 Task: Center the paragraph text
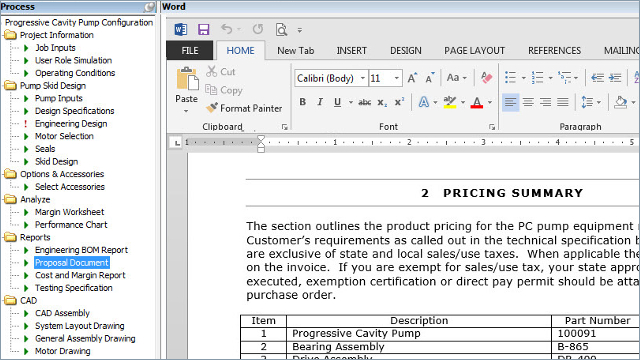[528, 102]
